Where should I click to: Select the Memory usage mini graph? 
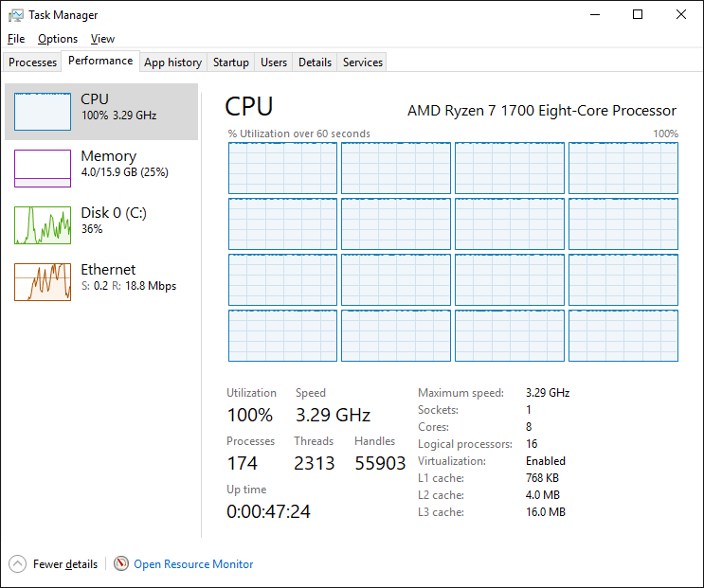[x=43, y=169]
